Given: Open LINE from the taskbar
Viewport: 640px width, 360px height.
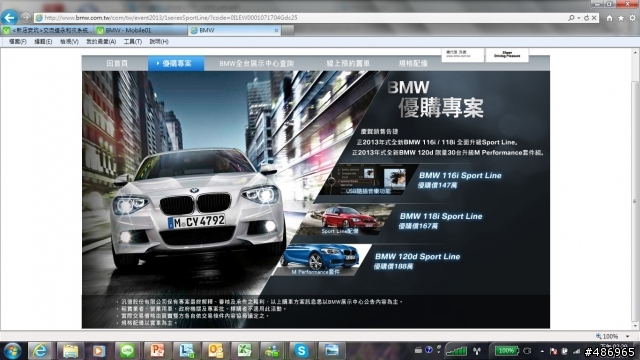Looking at the screenshot, I should 127,351.
